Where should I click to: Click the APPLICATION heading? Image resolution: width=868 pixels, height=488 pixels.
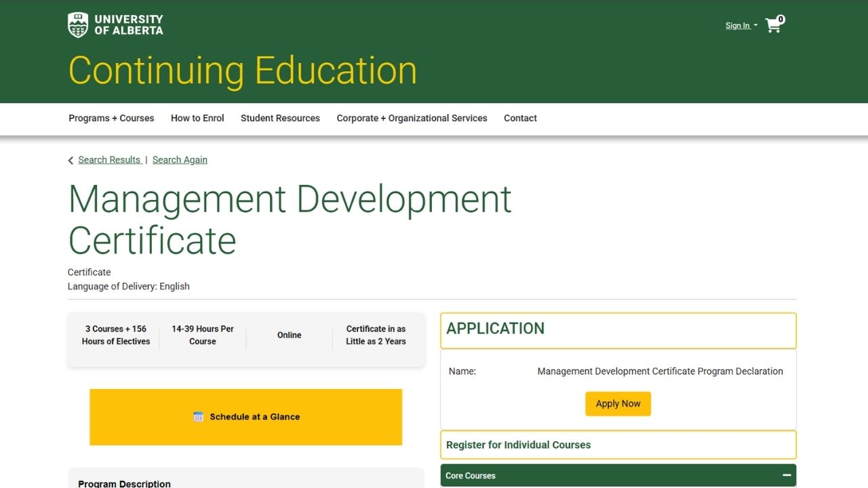(x=495, y=328)
